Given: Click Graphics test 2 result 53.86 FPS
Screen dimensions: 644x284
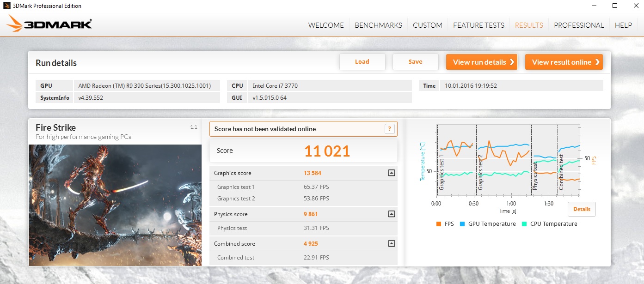Looking at the screenshot, I should point(316,199).
